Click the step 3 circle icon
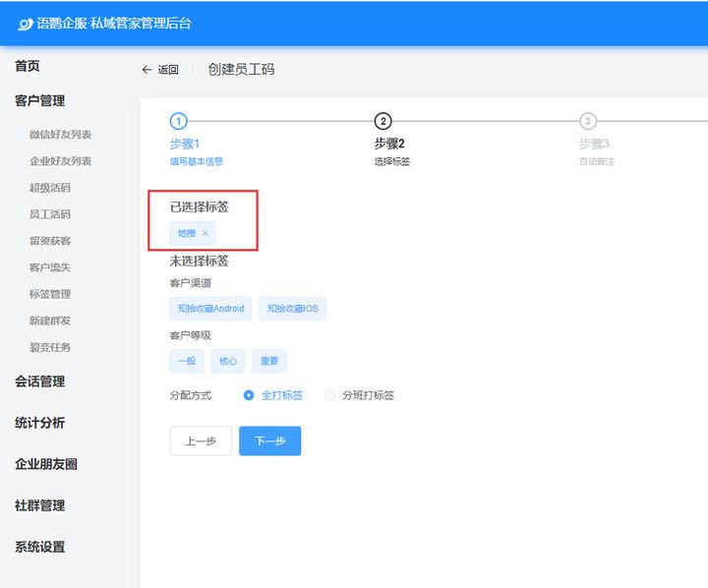The image size is (708, 588). (587, 121)
